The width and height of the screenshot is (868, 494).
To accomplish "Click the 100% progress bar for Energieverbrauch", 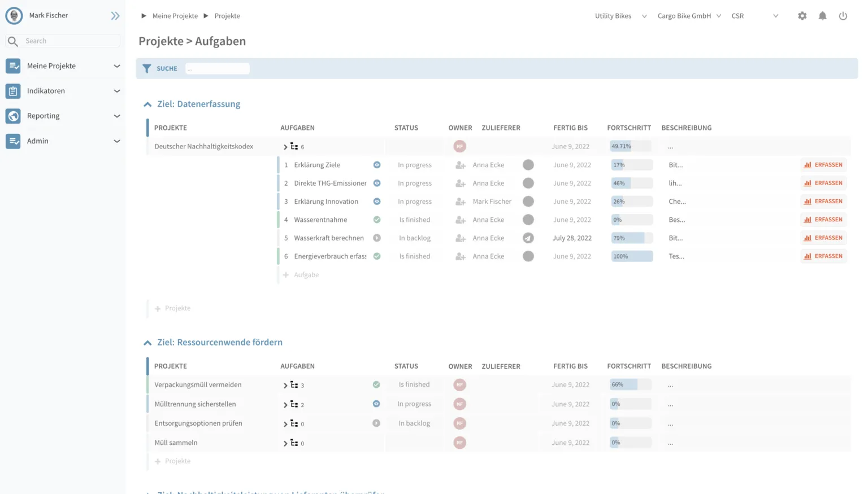I will click(631, 256).
